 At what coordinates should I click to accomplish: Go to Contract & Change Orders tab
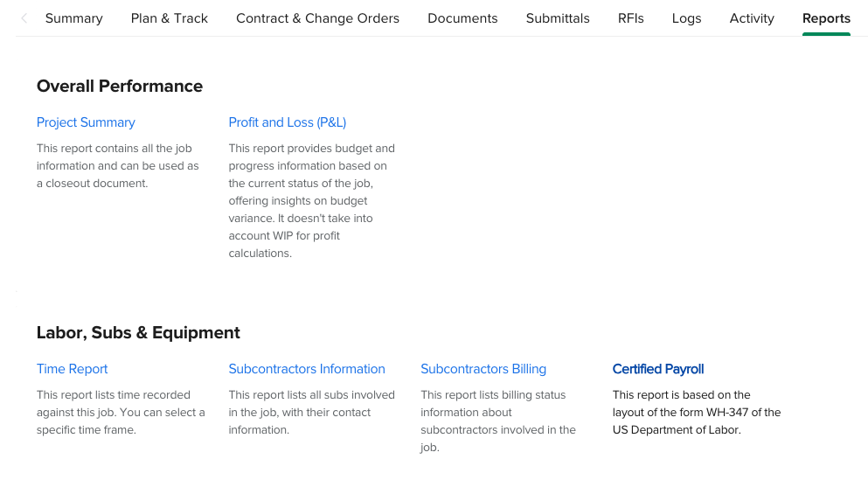(317, 18)
